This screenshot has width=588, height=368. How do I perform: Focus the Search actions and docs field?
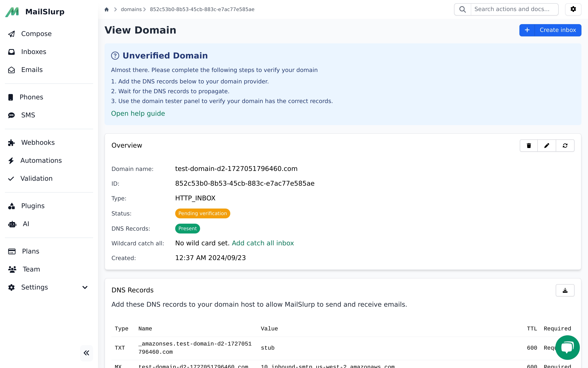pos(515,9)
